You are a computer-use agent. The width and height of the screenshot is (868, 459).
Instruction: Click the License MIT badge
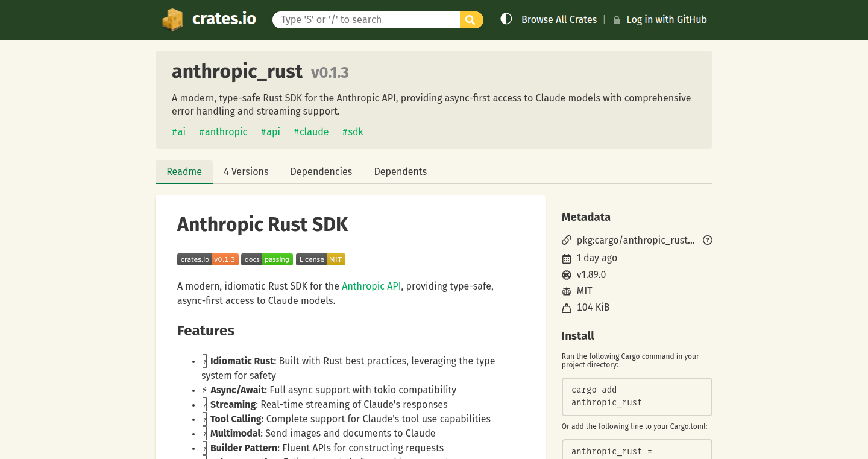[x=321, y=259]
